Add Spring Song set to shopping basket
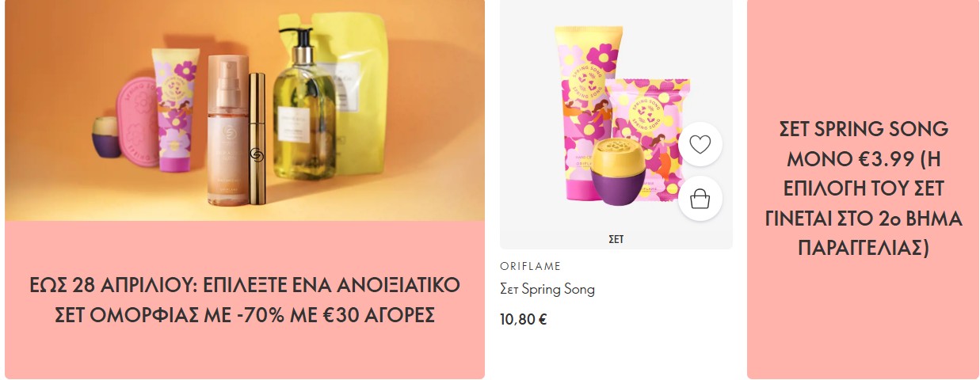980x380 pixels. (700, 198)
